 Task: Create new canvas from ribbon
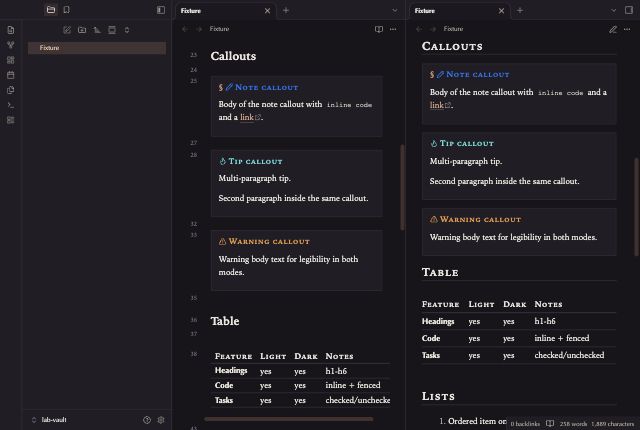click(x=11, y=60)
